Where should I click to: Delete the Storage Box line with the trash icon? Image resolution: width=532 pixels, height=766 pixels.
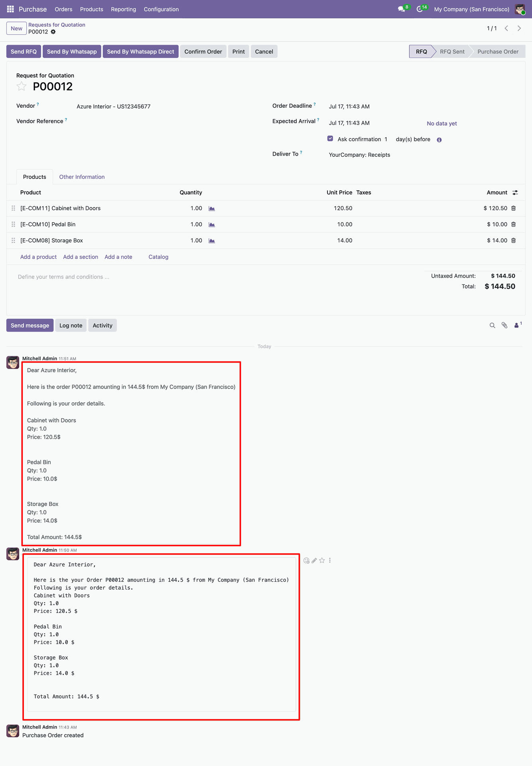point(514,241)
